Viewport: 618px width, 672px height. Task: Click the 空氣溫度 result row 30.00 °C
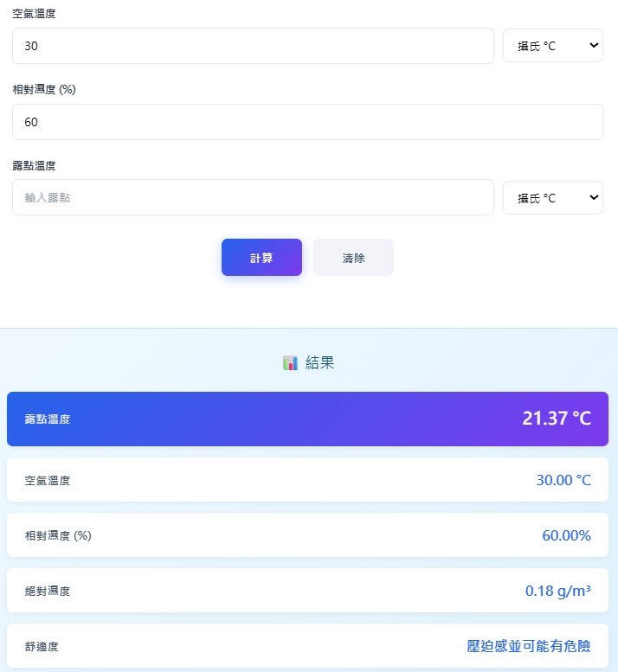307,480
